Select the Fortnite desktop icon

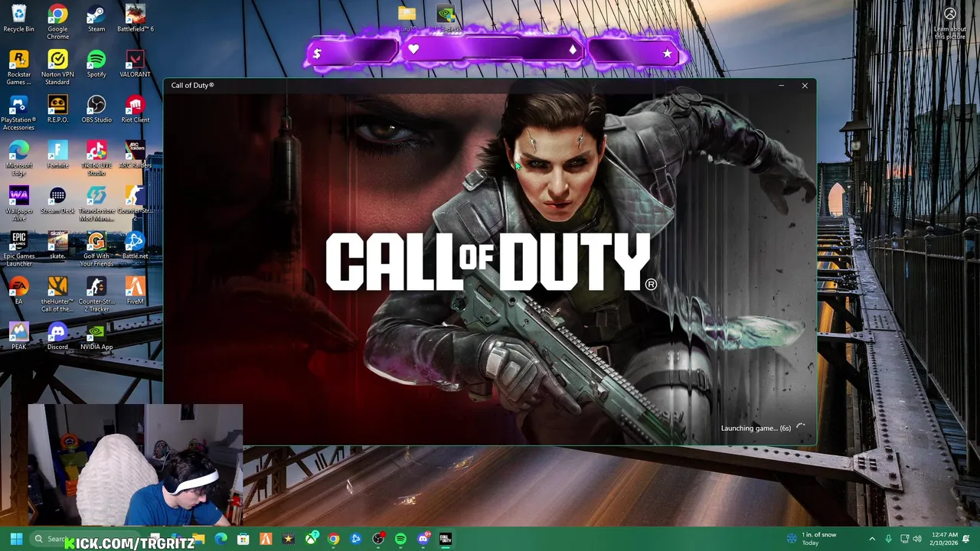[57, 155]
